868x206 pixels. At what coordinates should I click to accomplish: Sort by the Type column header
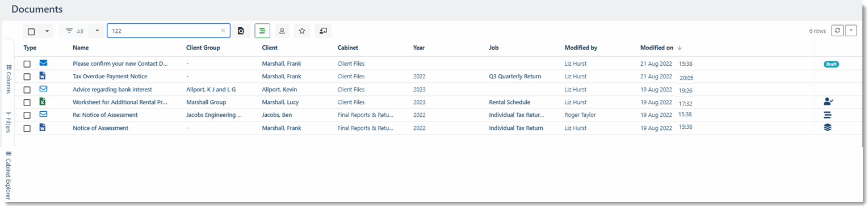click(30, 48)
